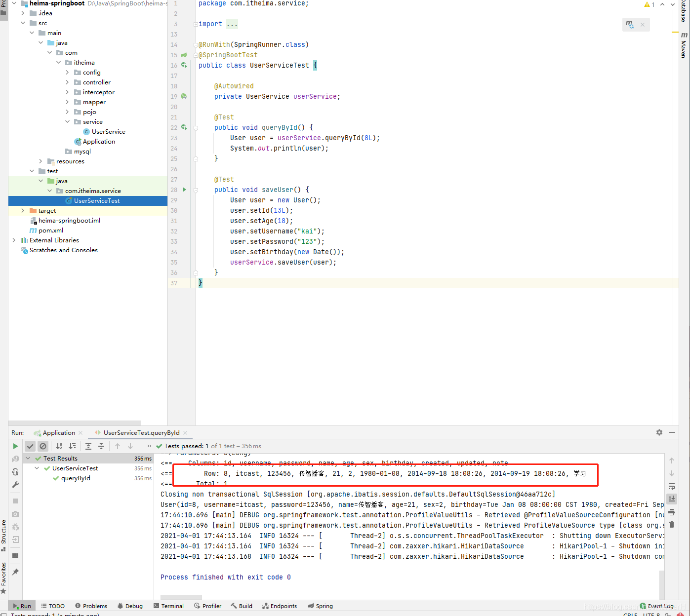The height and width of the screenshot is (616, 690).
Task: Click Spring bean gutter icon line 15
Action: pyautogui.click(x=184, y=55)
